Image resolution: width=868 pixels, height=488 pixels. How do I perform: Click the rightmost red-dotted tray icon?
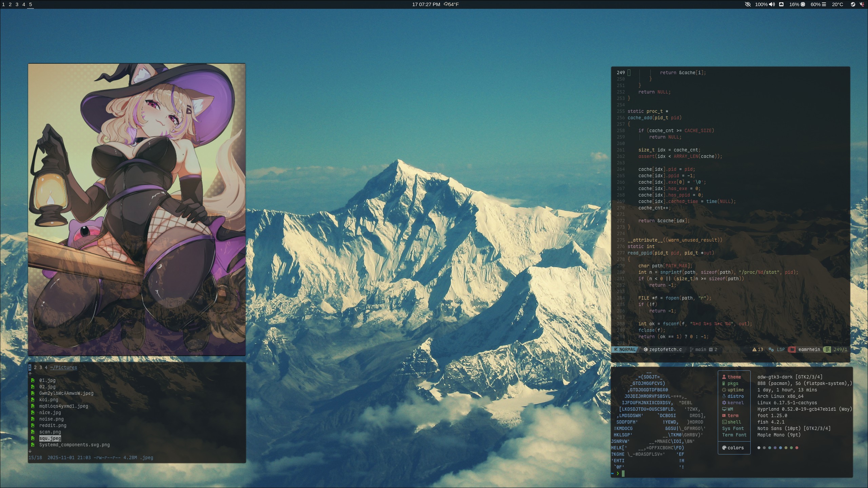[x=862, y=4]
